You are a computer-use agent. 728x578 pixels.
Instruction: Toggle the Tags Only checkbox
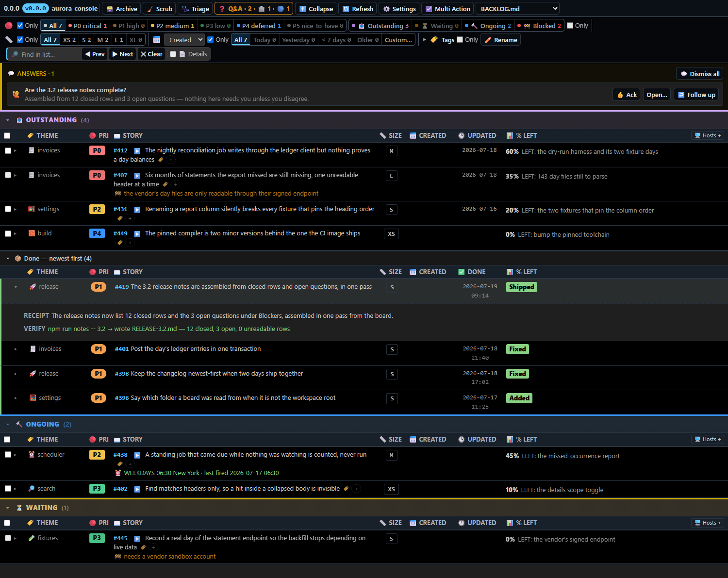pos(460,40)
